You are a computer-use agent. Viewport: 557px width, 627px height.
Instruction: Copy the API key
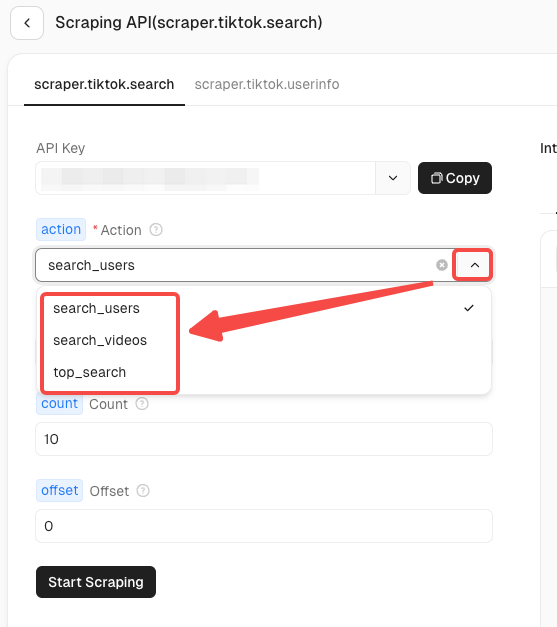pos(455,178)
